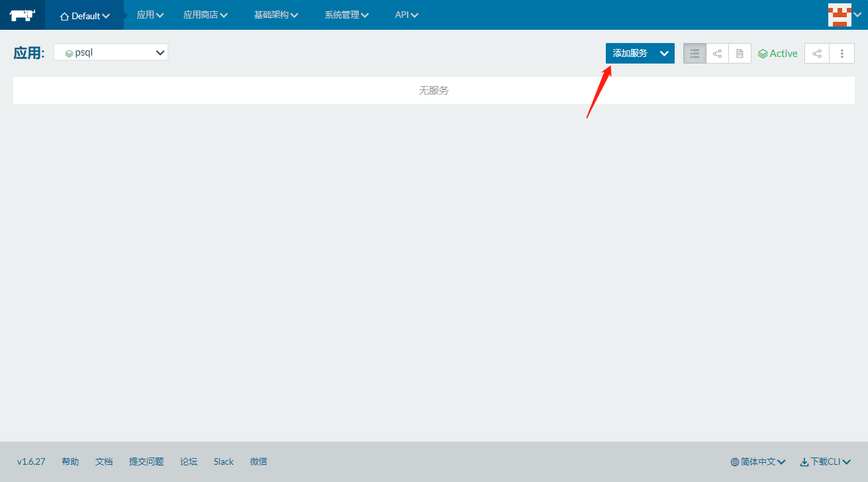This screenshot has width=868, height=482.
Task: Switch to compose YAML view icon
Action: click(740, 54)
